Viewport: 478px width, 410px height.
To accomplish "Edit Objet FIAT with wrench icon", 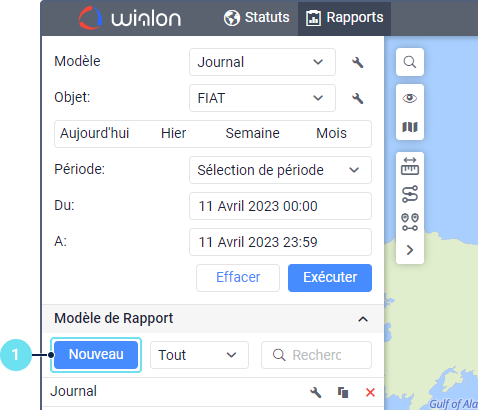I will [357, 98].
